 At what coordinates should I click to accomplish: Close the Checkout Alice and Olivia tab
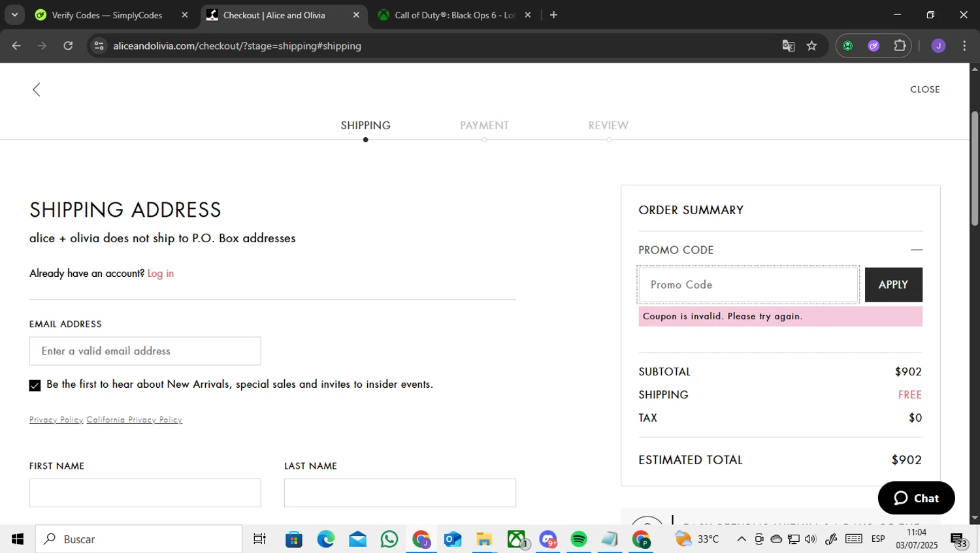pyautogui.click(x=356, y=15)
